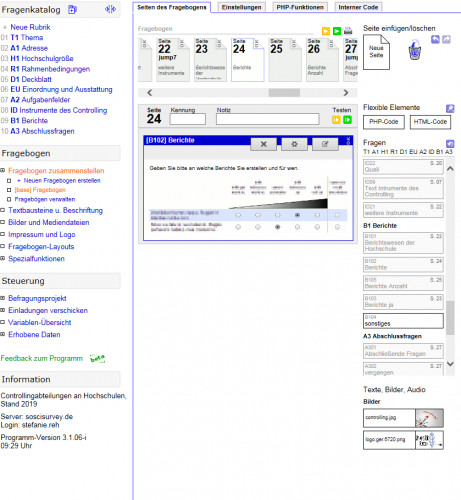
Task: Open rubric B1 Berichte in the Fragenkatalog
Action: coord(29,121)
